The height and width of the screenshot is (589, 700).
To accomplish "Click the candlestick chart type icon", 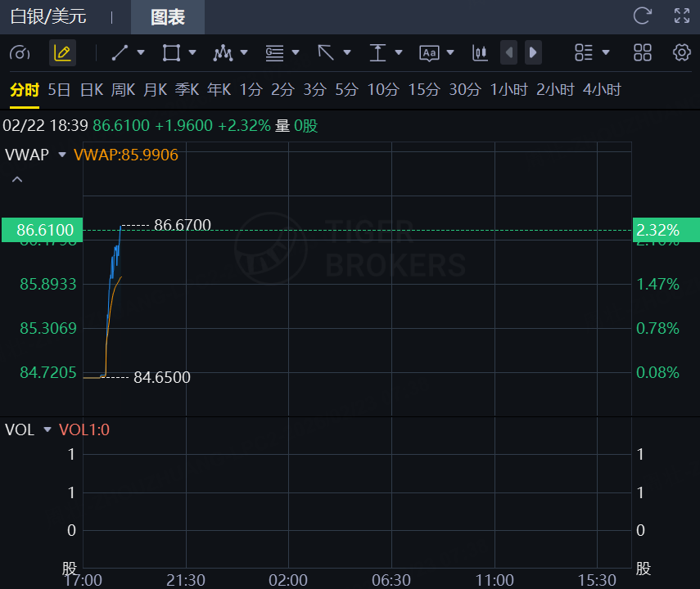I will tap(480, 52).
